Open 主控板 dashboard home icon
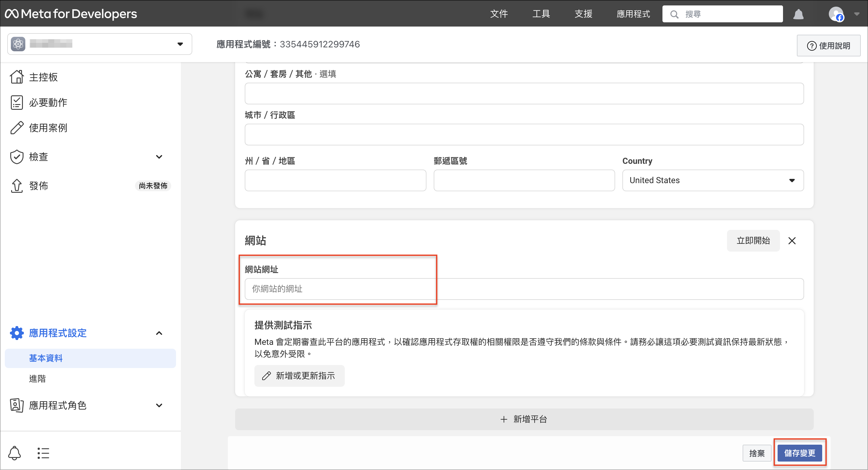Image resolution: width=868 pixels, height=470 pixels. tap(17, 77)
